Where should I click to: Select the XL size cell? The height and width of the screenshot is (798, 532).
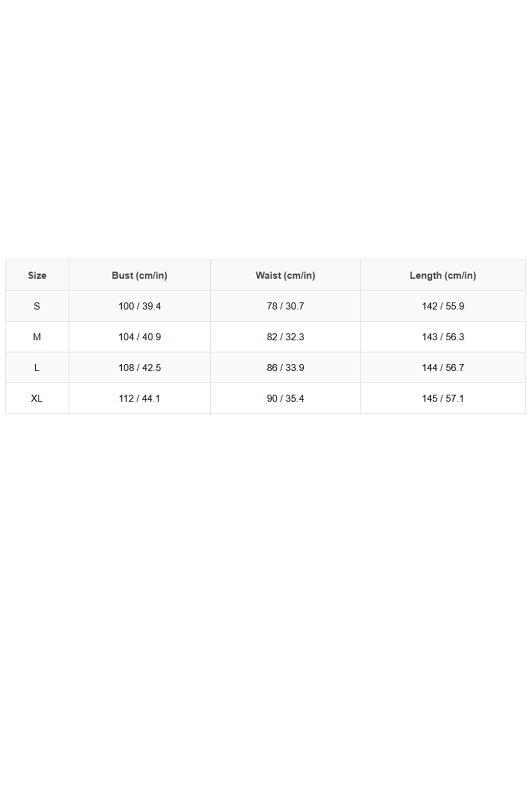[x=37, y=399]
